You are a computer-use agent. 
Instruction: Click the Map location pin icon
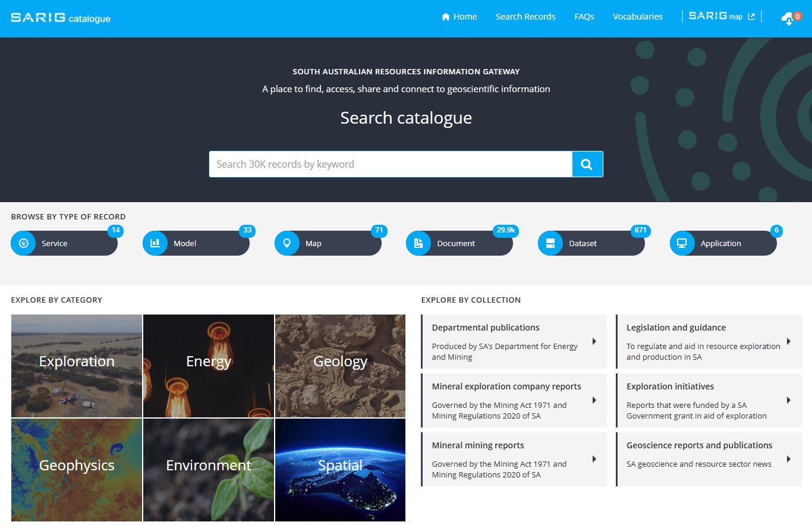click(x=287, y=243)
